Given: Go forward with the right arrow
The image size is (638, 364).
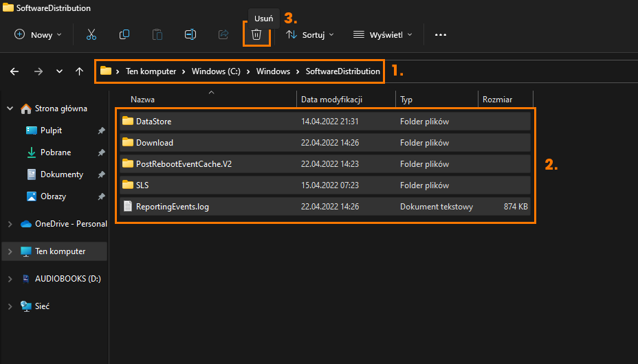Looking at the screenshot, I should 38,71.
